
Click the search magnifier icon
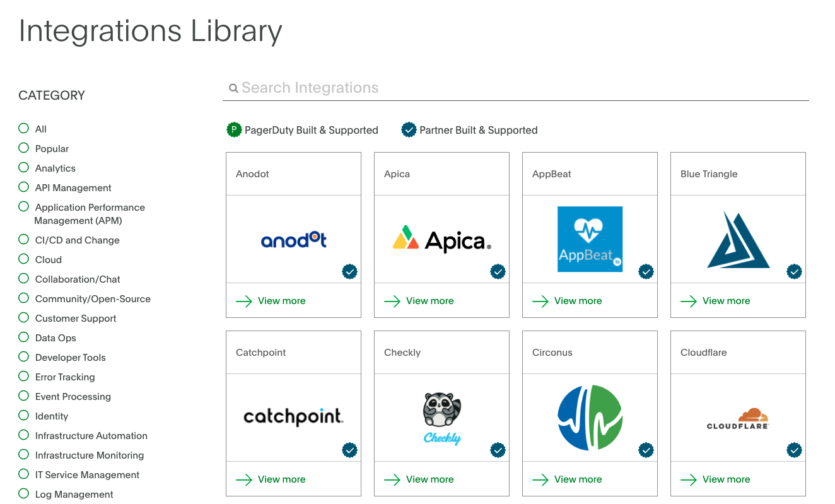pyautogui.click(x=233, y=88)
